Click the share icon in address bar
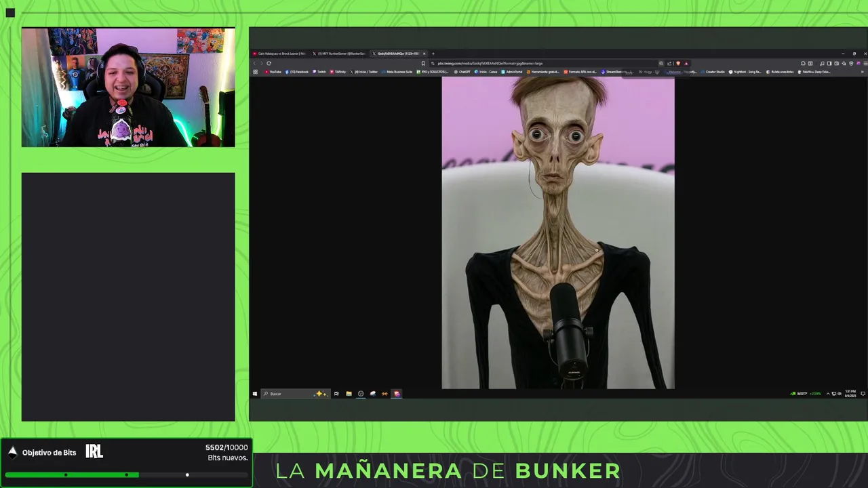868x488 pixels. tap(669, 63)
